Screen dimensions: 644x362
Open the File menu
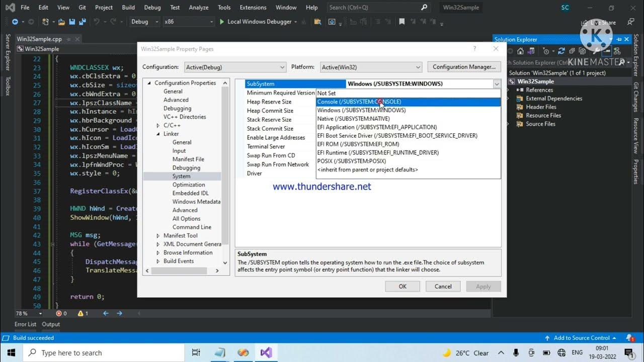[25, 8]
